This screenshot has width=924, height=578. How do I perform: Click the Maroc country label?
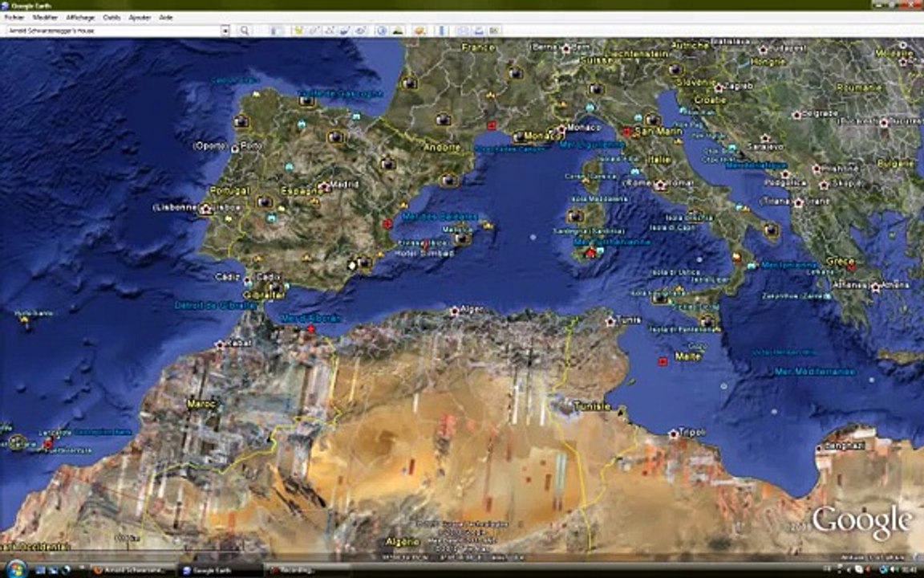pyautogui.click(x=201, y=404)
